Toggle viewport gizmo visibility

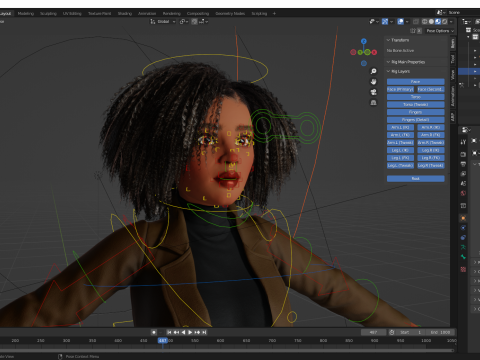coord(385,21)
